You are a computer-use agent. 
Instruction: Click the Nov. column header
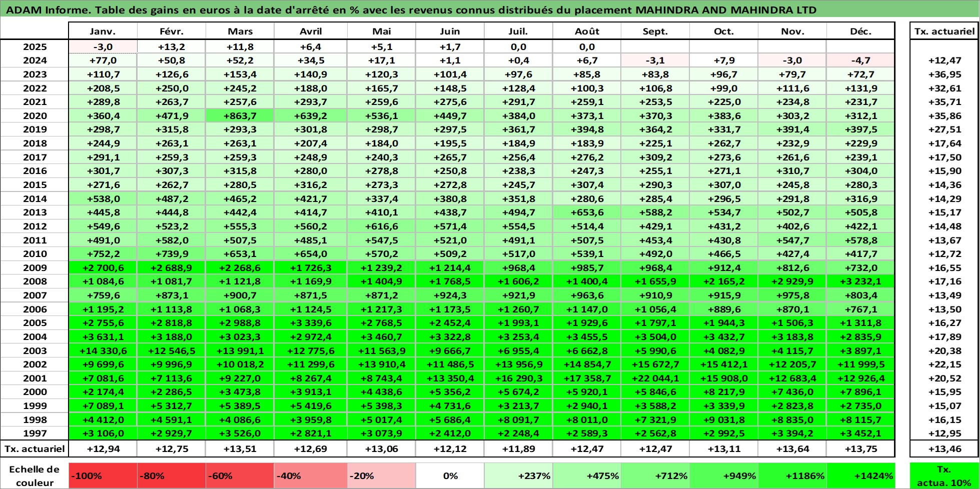point(792,31)
